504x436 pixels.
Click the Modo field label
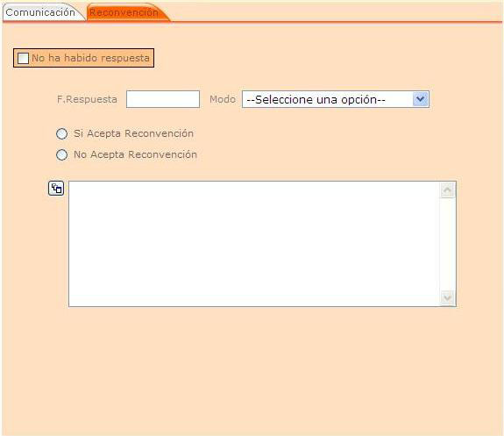coord(223,99)
